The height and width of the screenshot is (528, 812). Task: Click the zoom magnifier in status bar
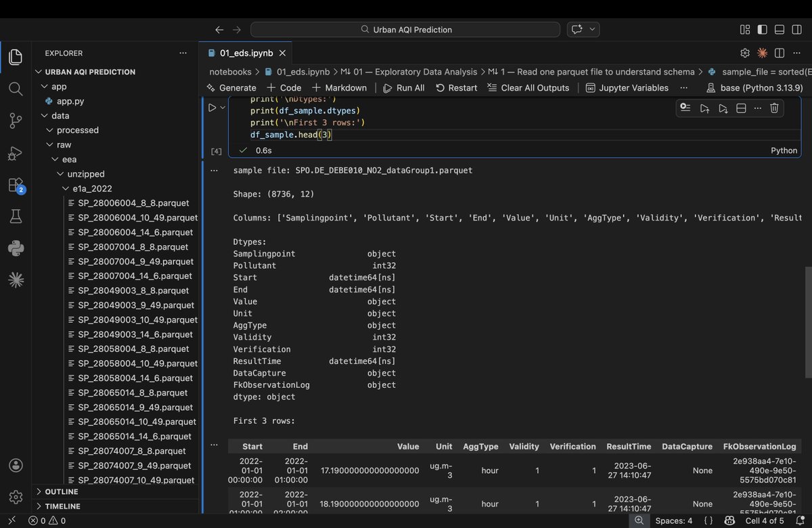click(x=639, y=521)
